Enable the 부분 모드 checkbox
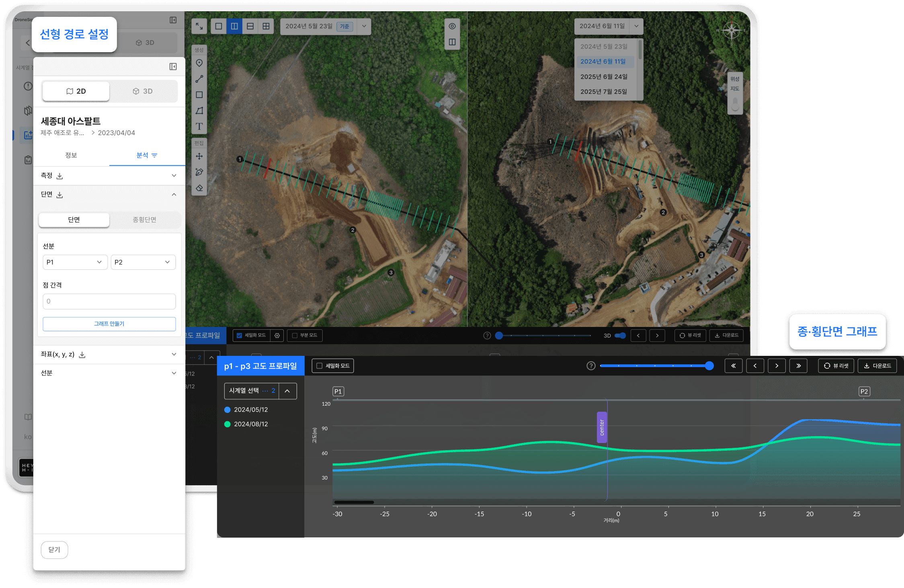904x588 pixels. coord(295,335)
